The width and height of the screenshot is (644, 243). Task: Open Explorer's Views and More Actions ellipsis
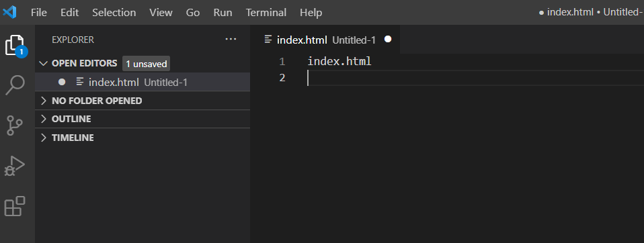coord(231,40)
